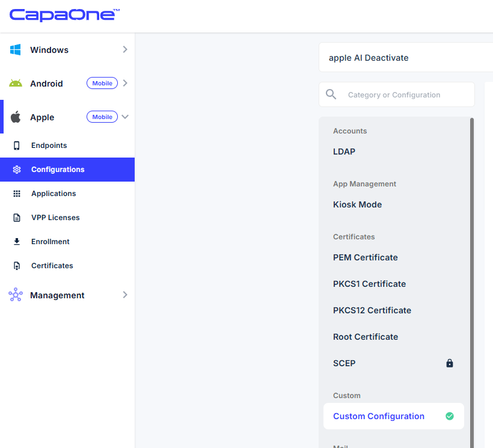Image resolution: width=493 pixels, height=448 pixels.
Task: Click the configuration name field
Action: coord(406,58)
